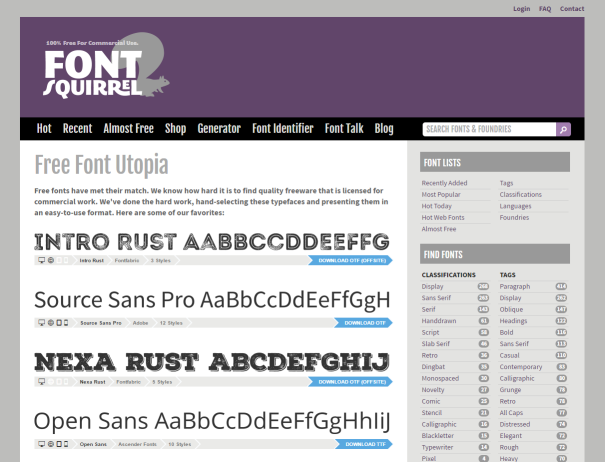Screen dimensions: 605x462
Task: Open the Adobe foundry link
Action: click(140, 323)
